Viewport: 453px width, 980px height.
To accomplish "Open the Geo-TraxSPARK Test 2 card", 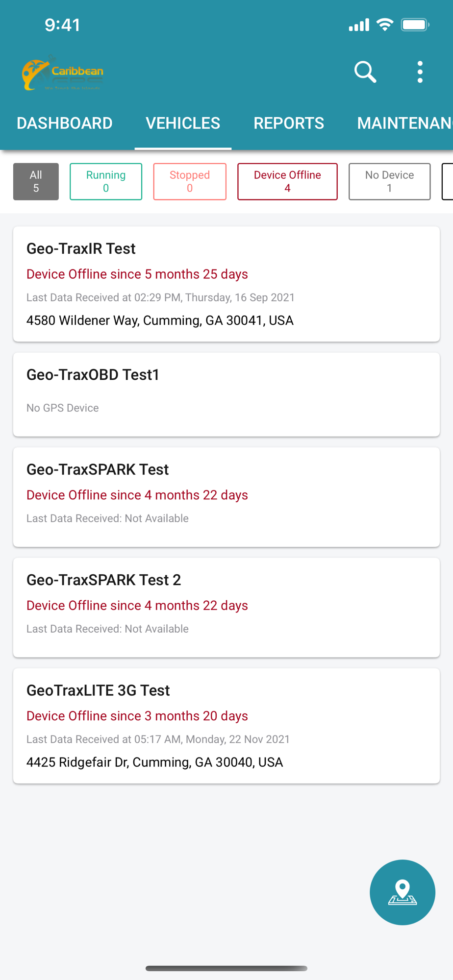I will [226, 608].
